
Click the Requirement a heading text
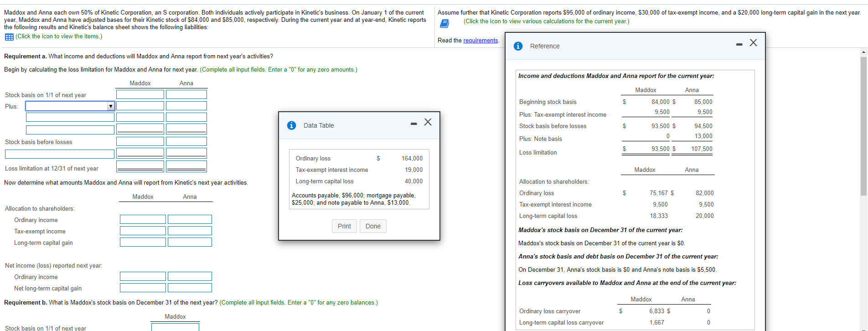[25, 57]
